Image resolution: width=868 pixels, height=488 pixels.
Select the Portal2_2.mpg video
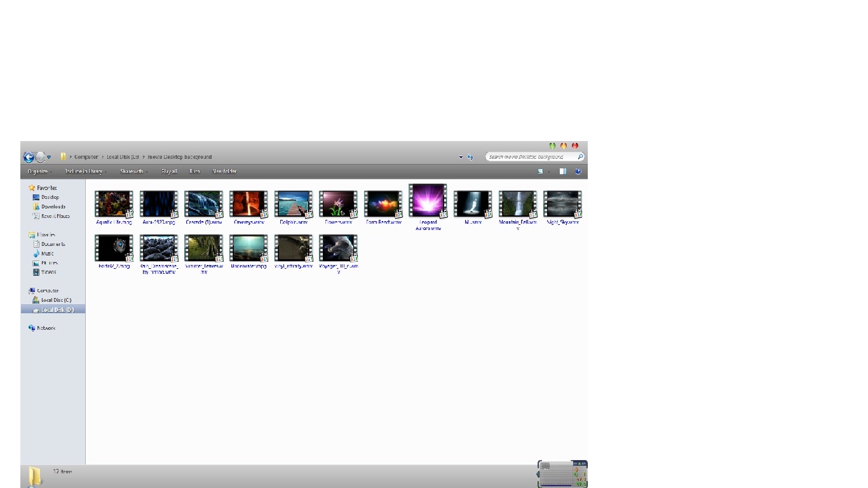click(x=114, y=252)
